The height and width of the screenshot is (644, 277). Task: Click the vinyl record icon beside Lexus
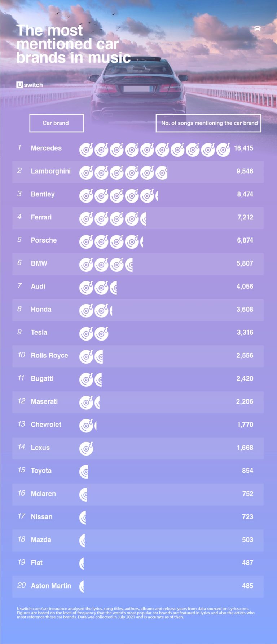(86, 448)
